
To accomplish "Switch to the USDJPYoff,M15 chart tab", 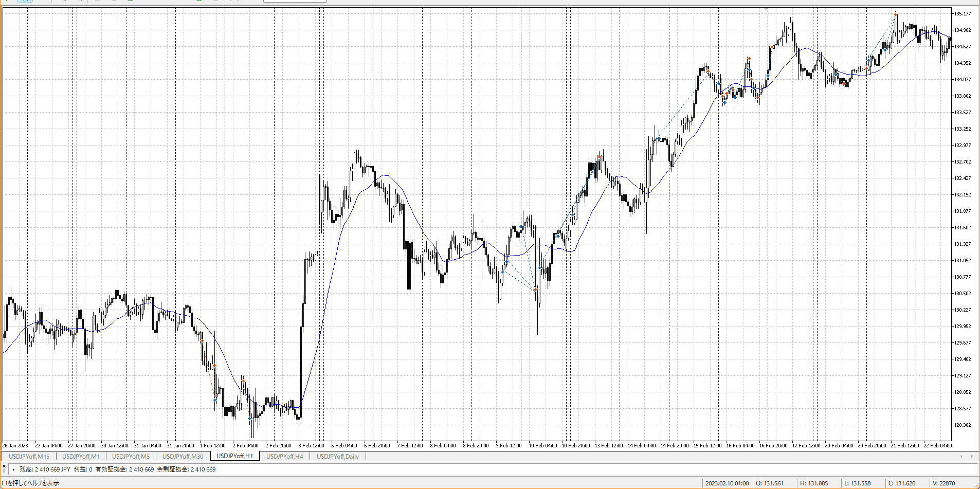I will tap(29, 456).
